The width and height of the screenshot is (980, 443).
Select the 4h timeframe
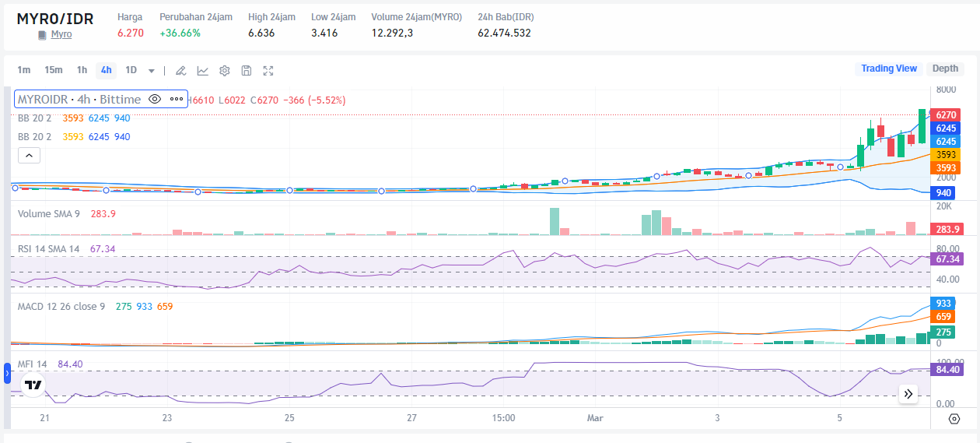107,70
